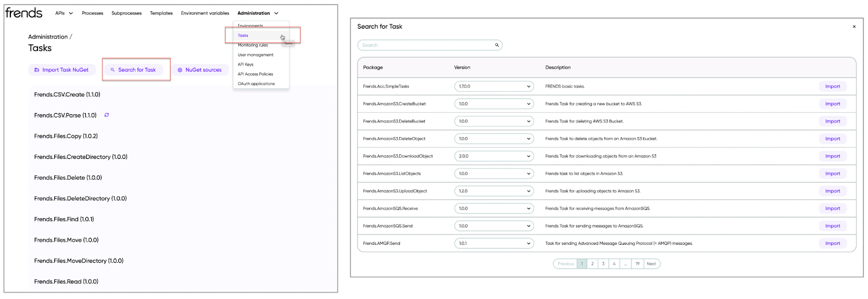Click Administration breadcrumb link
The height and width of the screenshot is (299, 868).
48,37
